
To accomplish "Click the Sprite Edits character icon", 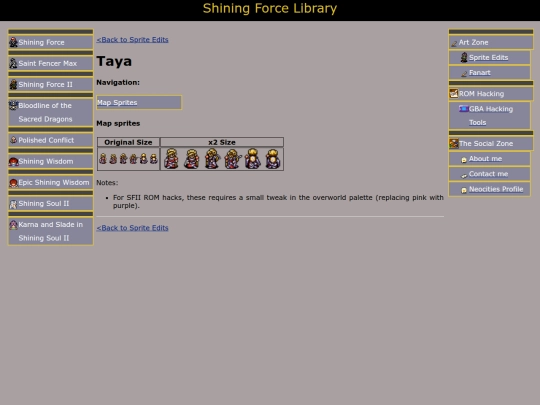I will [x=464, y=57].
